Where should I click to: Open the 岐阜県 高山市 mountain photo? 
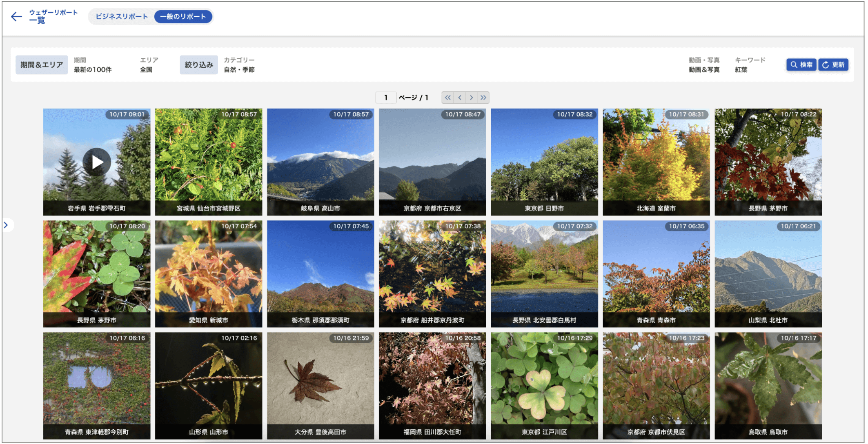tap(320, 162)
